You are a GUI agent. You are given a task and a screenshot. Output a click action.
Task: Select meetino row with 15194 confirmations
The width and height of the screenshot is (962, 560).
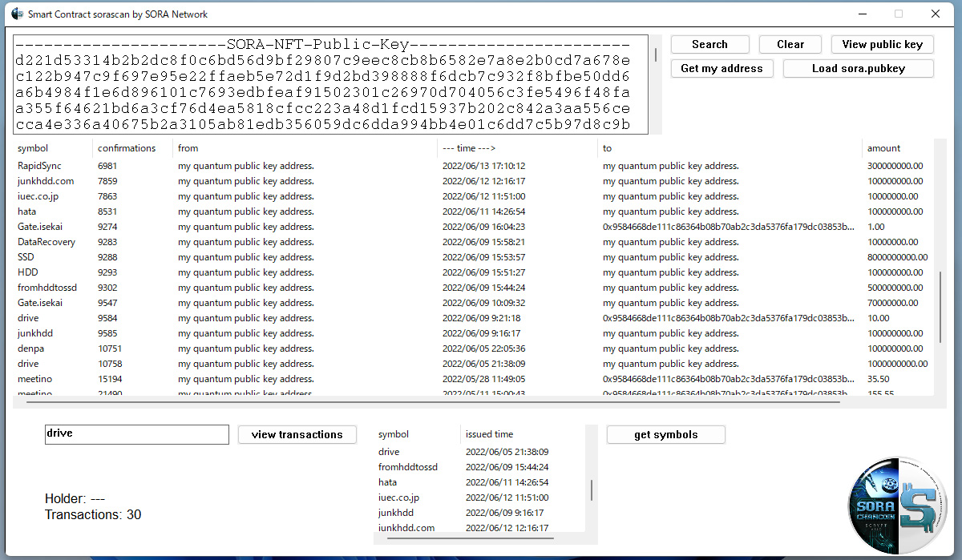tap(474, 379)
